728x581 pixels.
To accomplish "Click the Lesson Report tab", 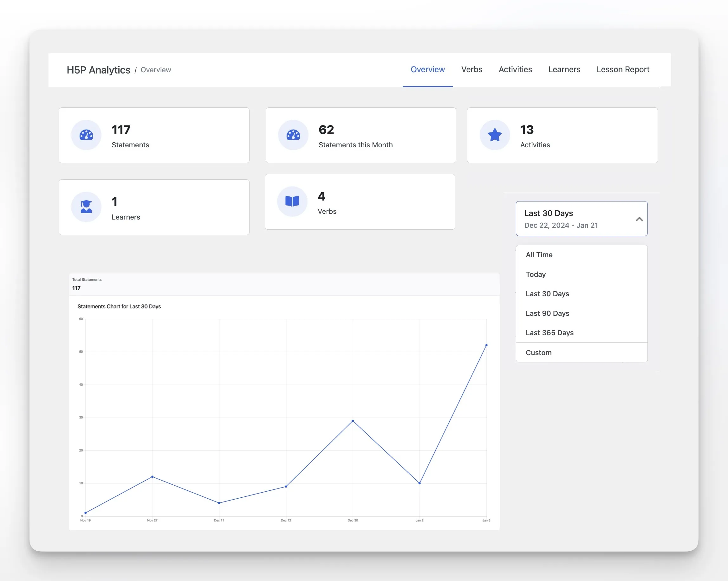I will [623, 69].
